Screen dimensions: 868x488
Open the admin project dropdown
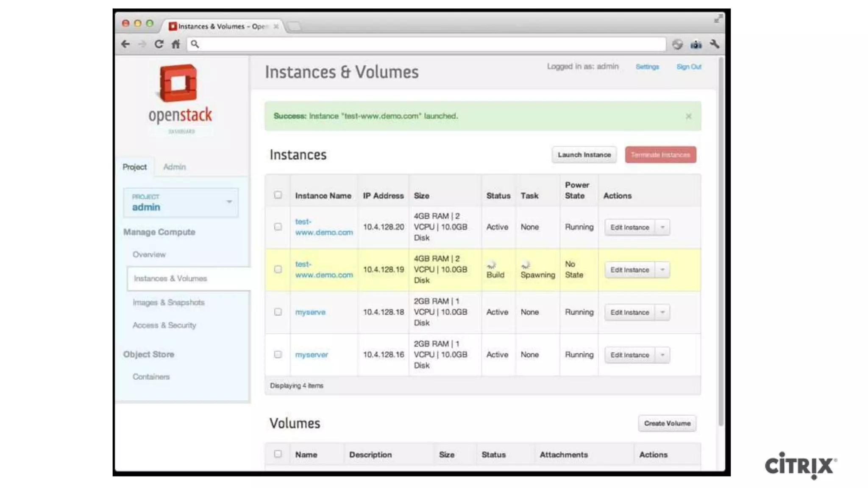point(181,202)
